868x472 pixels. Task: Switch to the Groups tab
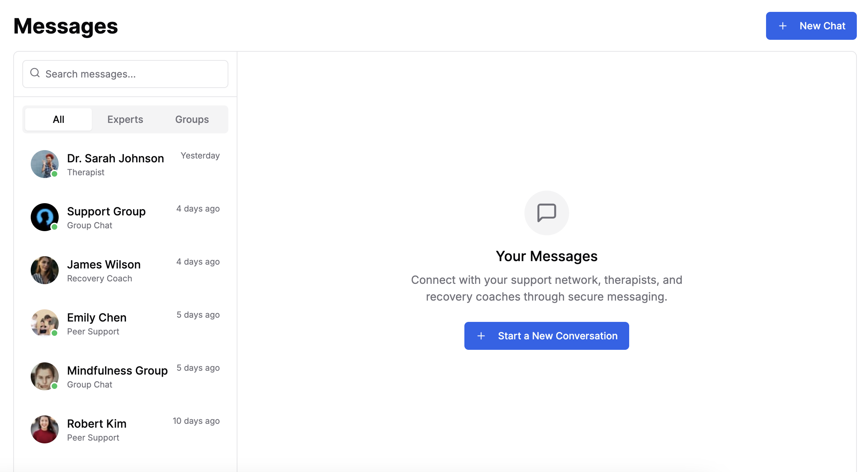pos(192,119)
